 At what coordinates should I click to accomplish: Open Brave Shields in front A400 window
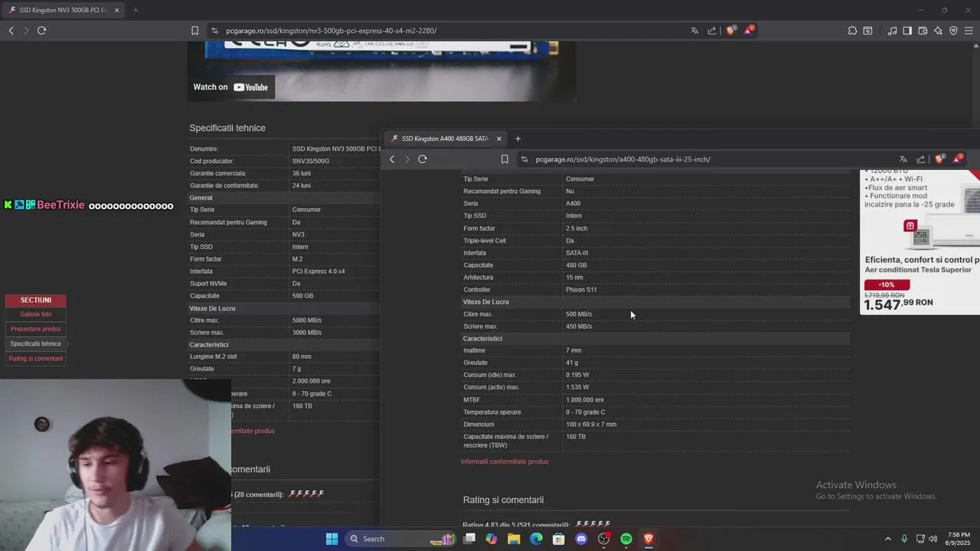(939, 159)
